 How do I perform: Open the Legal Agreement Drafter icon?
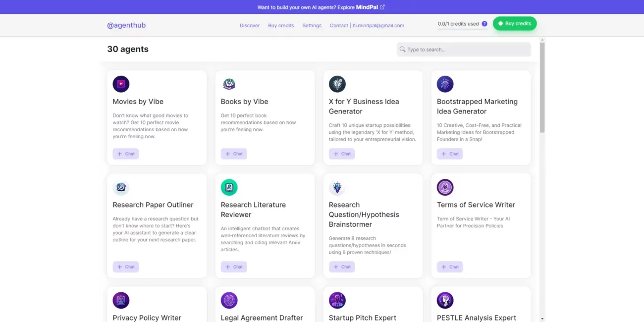point(229,300)
